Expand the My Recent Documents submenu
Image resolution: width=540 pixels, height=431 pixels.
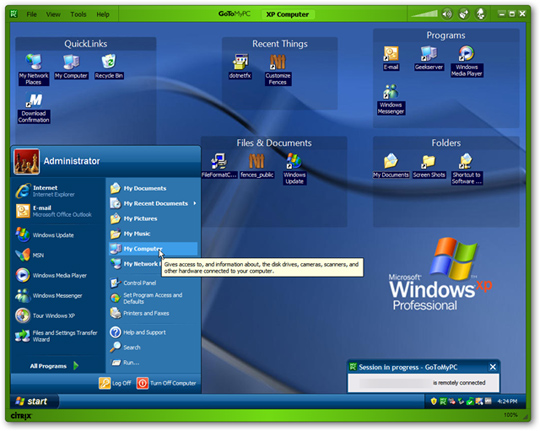(x=153, y=203)
